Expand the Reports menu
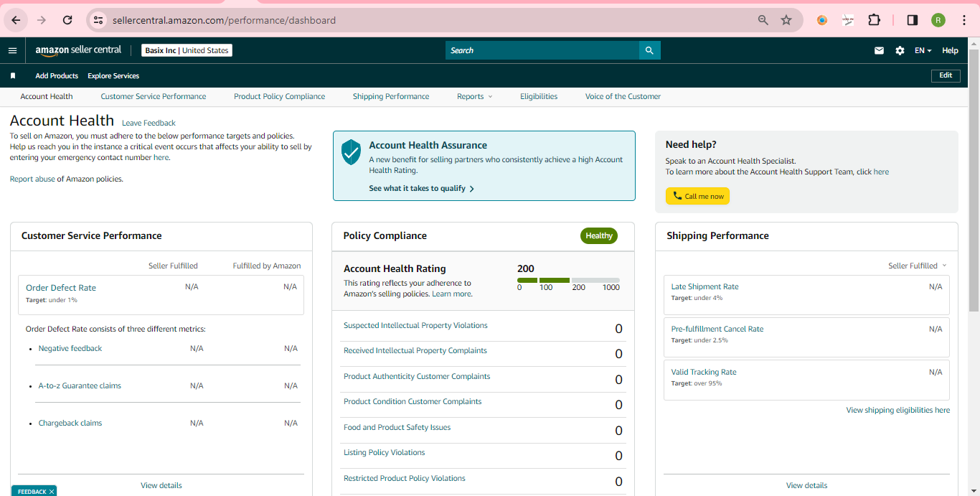 tap(474, 96)
